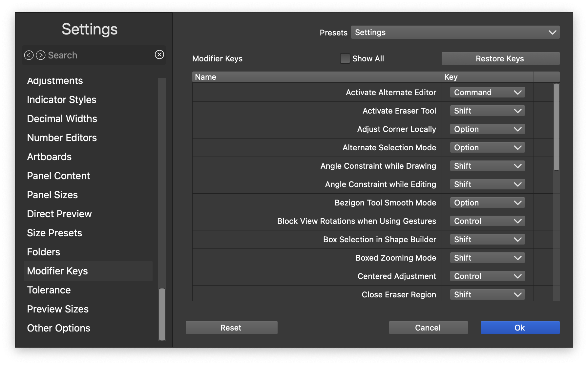Click the Restore Keys button
Screen dimensions: 588x365
(500, 58)
